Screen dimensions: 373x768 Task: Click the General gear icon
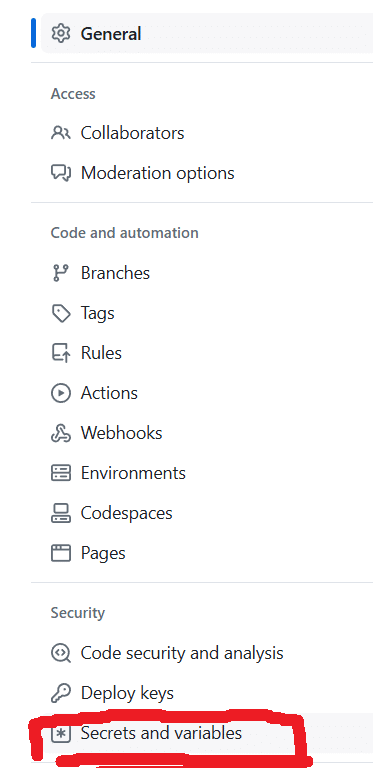61,34
